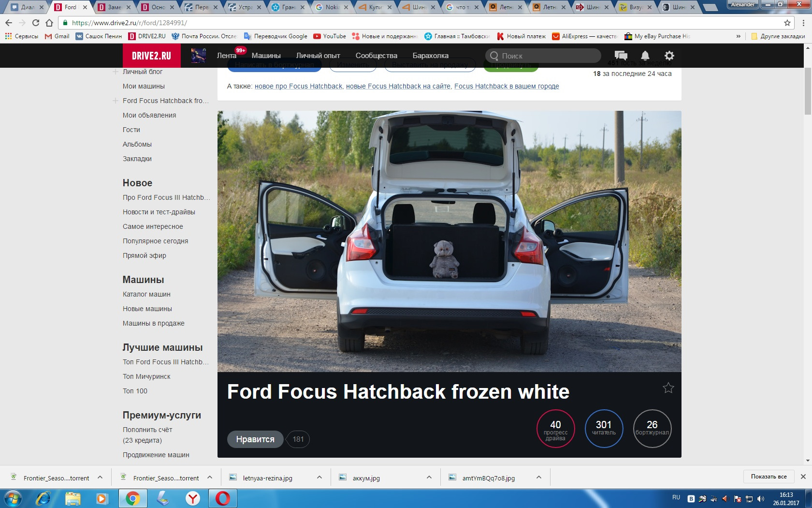The width and height of the screenshot is (812, 508).
Task: Open the Почта России bookmark
Action: click(204, 36)
